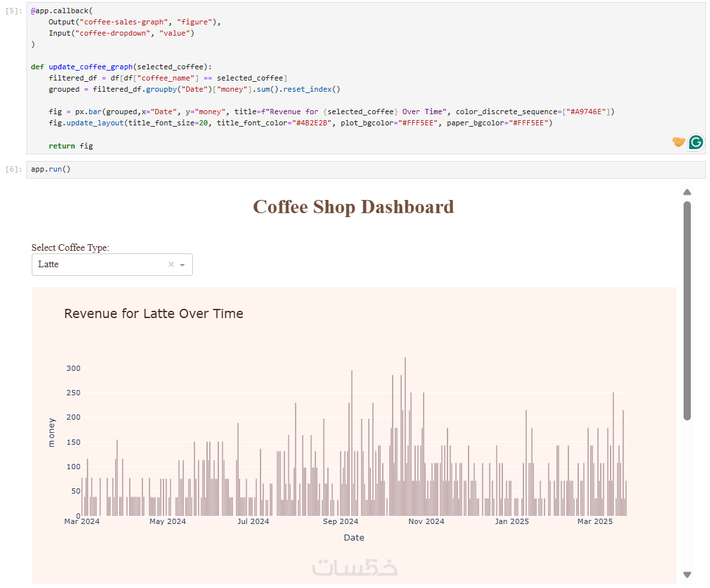Click the watermark logo below the chart
This screenshot has width=710, height=588.
tap(355, 567)
